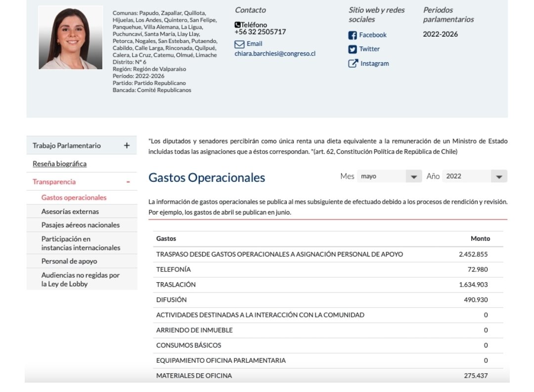Viewport: 534px width, 392px height.
Task: Open Audiencias no regidas por Ley de Lobby
Action: pos(81,279)
